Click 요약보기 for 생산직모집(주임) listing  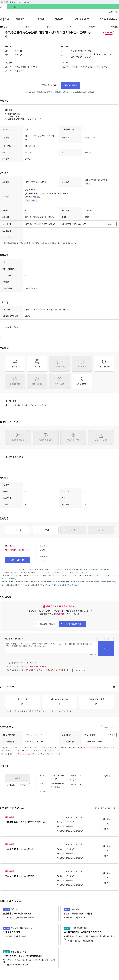(106, 851)
